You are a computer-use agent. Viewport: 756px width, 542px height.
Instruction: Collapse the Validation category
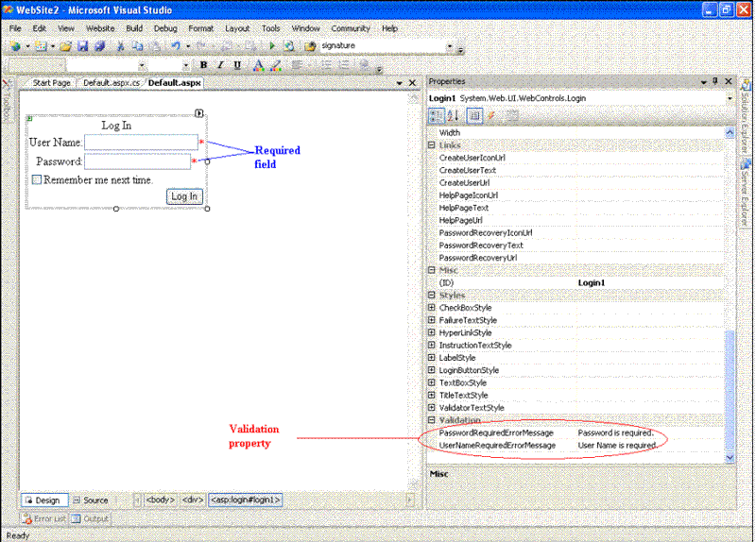coord(432,420)
